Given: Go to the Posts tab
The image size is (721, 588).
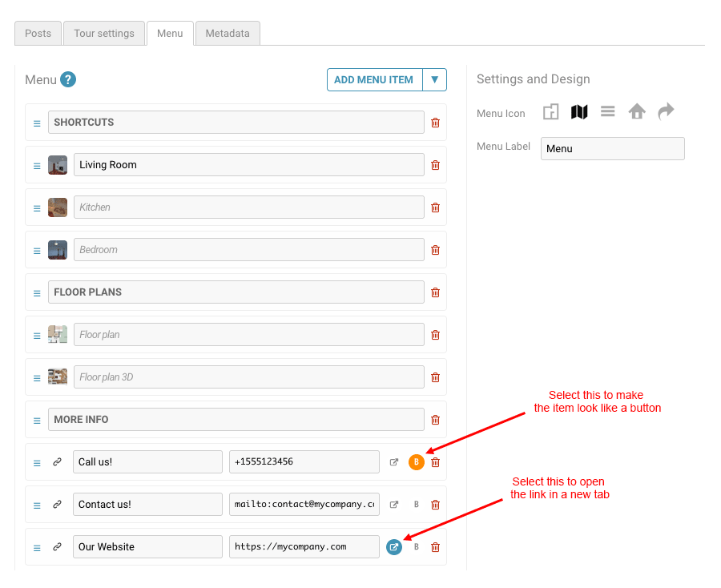Looking at the screenshot, I should (x=38, y=34).
